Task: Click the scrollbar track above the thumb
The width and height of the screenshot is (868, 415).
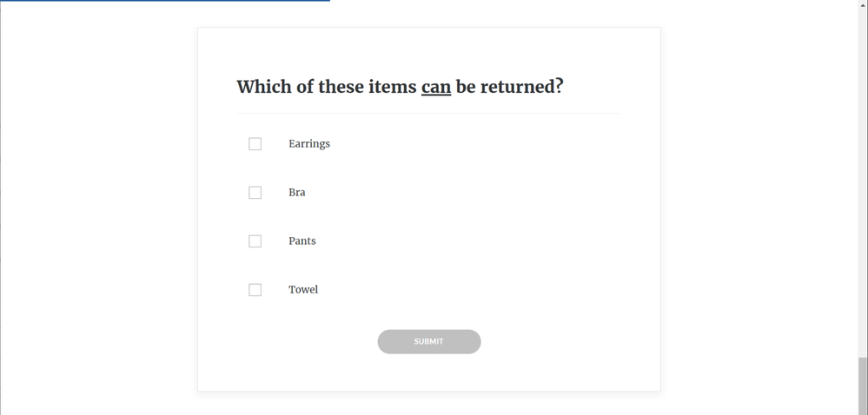Action: 863,174
